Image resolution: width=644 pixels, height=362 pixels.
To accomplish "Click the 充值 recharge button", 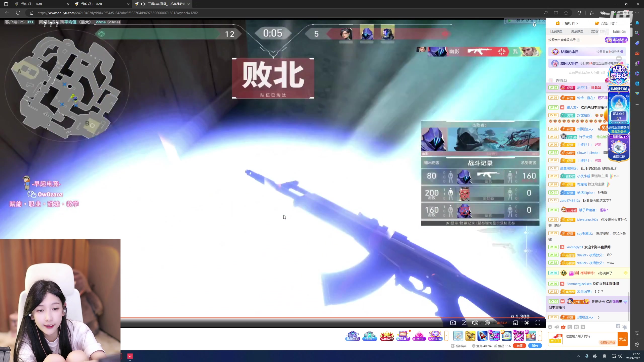I will 519,346.
